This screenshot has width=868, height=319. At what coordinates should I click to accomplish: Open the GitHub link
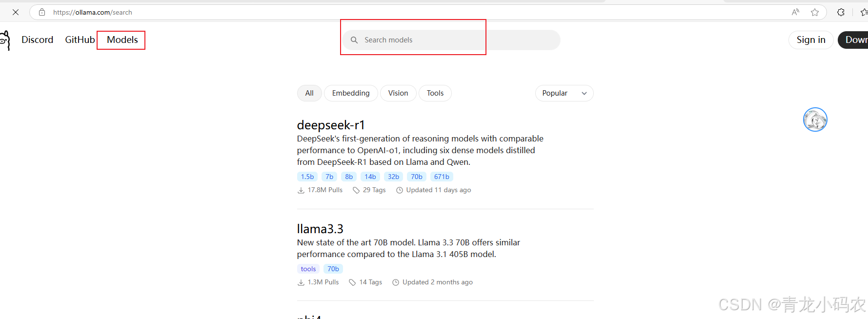(80, 40)
